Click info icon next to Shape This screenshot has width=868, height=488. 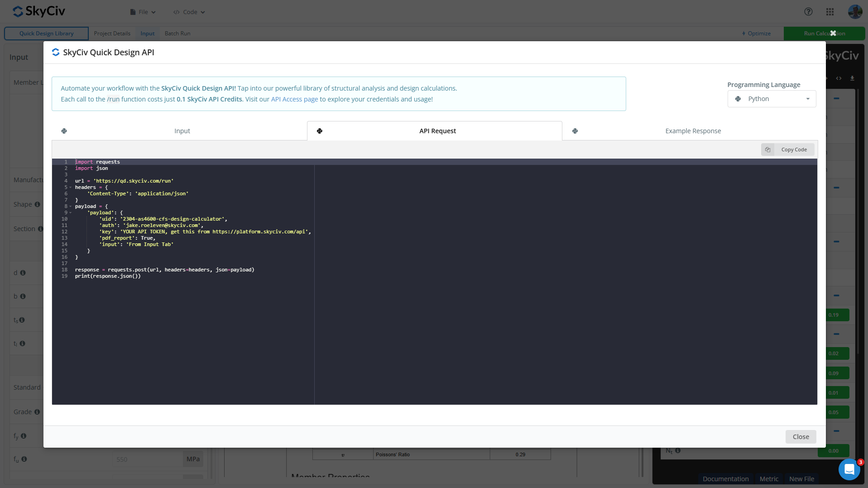tap(37, 204)
